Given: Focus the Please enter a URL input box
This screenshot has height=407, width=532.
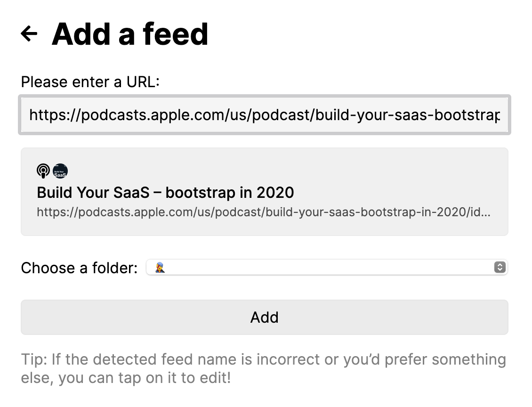Looking at the screenshot, I should point(265,114).
